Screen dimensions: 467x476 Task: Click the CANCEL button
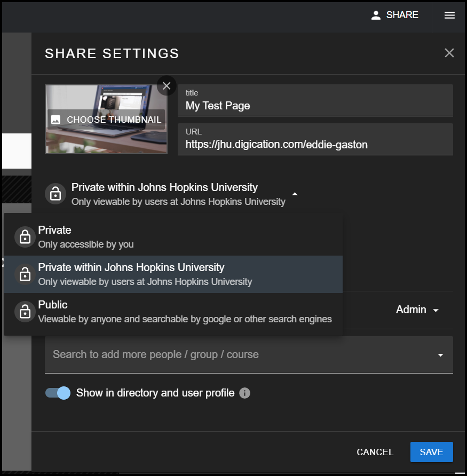point(375,452)
